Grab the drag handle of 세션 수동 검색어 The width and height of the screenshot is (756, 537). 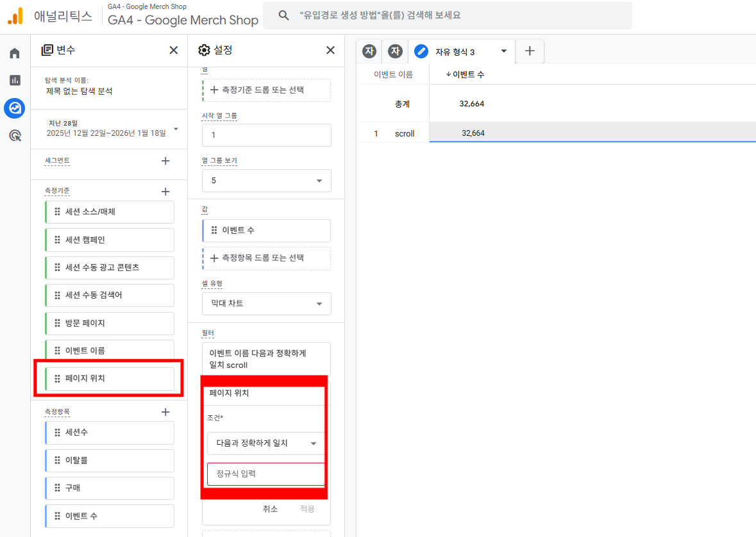point(57,295)
